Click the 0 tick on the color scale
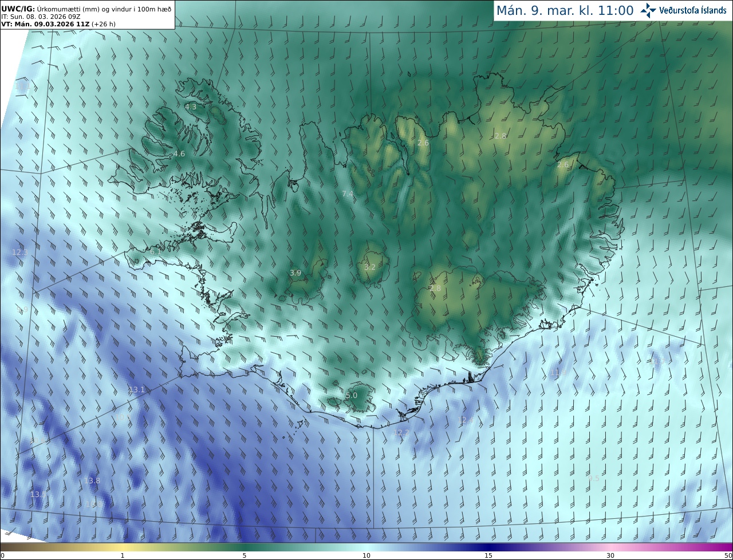The height and width of the screenshot is (560, 733). click(2, 555)
